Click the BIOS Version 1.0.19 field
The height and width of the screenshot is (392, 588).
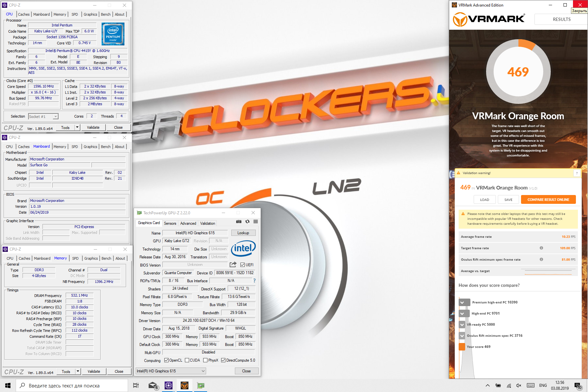(77, 206)
